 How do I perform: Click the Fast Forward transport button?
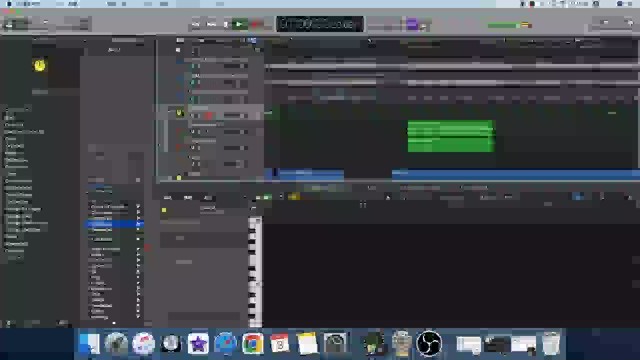pos(211,24)
